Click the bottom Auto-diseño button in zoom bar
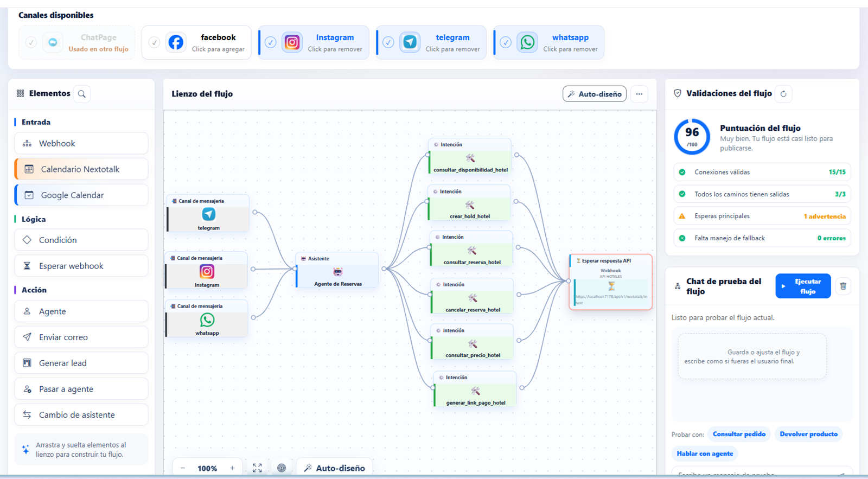Viewport: 868px width, 479px height. tap(334, 468)
